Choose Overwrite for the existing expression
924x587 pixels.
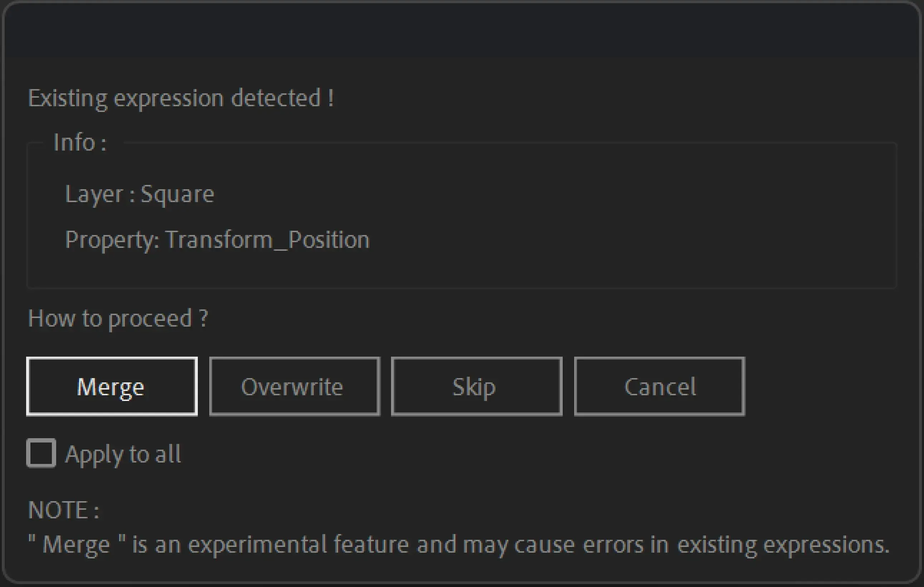[295, 386]
